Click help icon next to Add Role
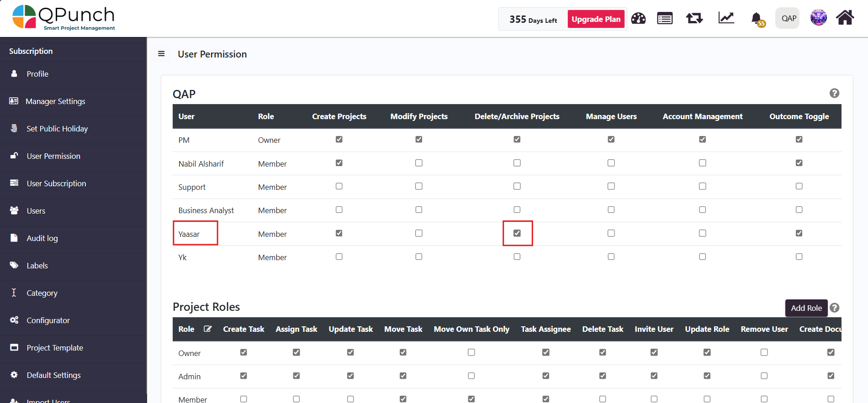The width and height of the screenshot is (868, 403). pyautogui.click(x=834, y=308)
